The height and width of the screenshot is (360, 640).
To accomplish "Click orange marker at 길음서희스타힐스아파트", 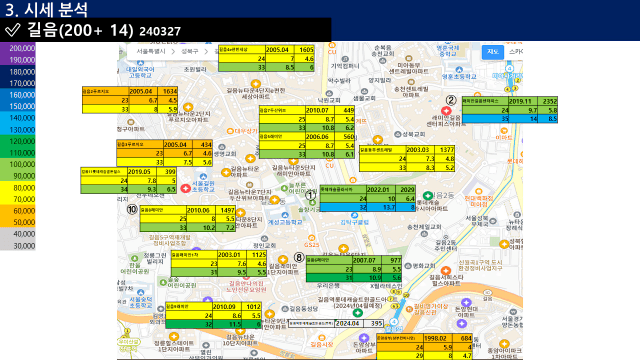I will (x=446, y=270).
